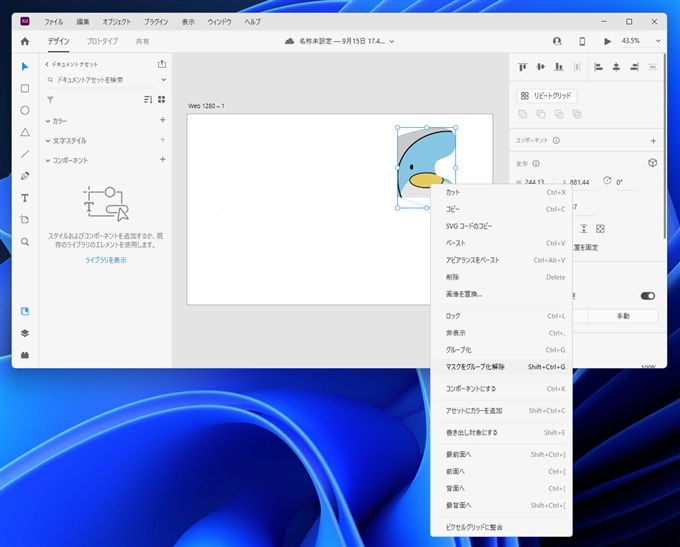Align selection to horizontal center
Image resolution: width=680 pixels, height=547 pixels.
pos(616,67)
